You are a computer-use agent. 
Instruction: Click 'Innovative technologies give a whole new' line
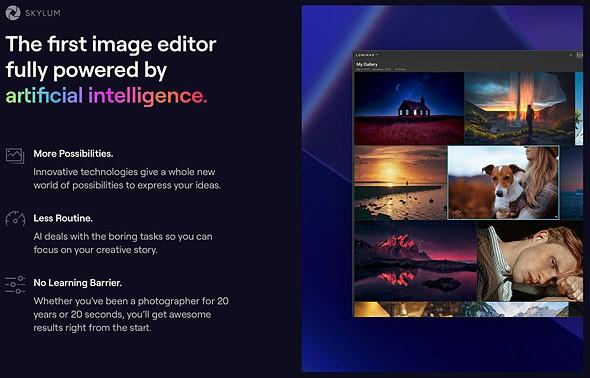[124, 172]
